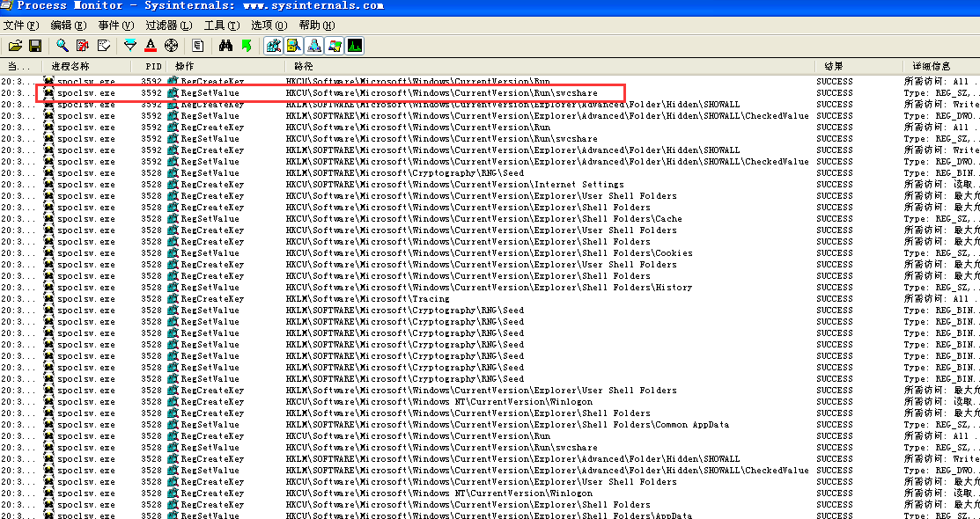Click the 进程名称 column header
This screenshot has height=519, width=980.
[70, 66]
